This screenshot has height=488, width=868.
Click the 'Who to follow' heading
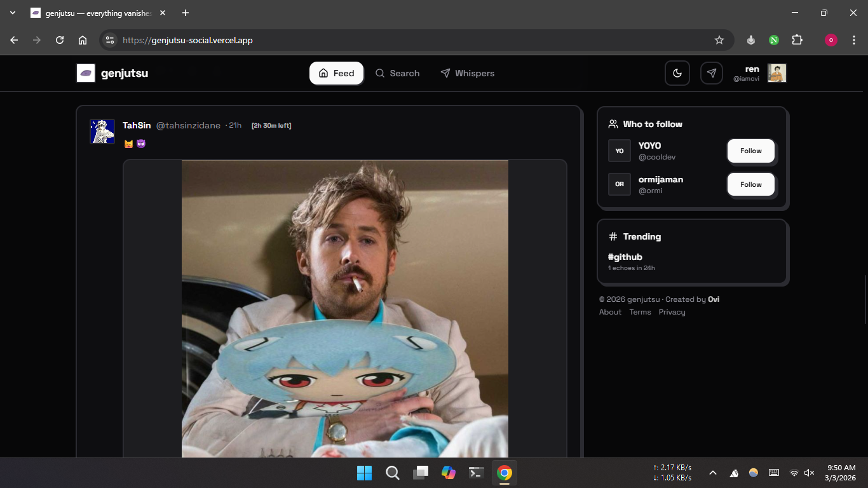[x=653, y=124]
